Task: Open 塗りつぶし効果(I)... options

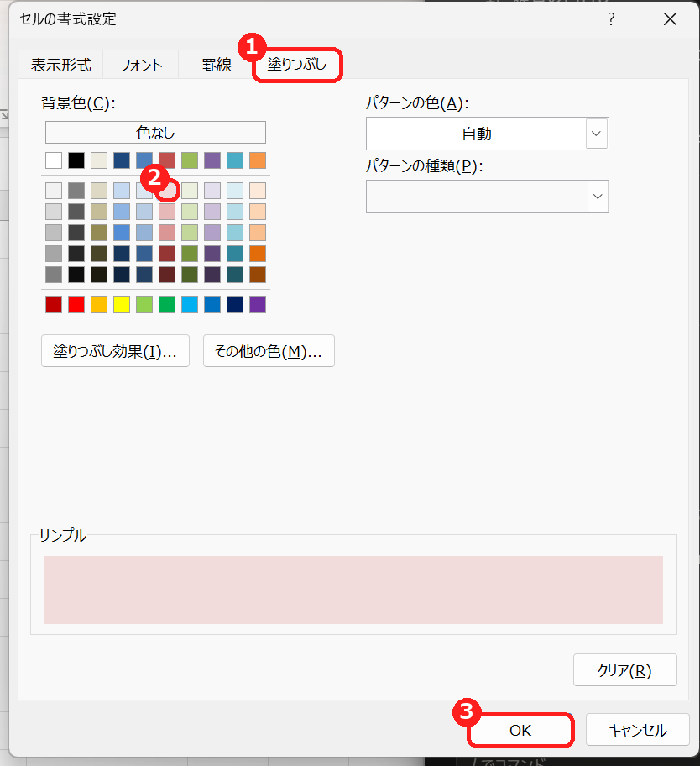Action: (x=115, y=351)
